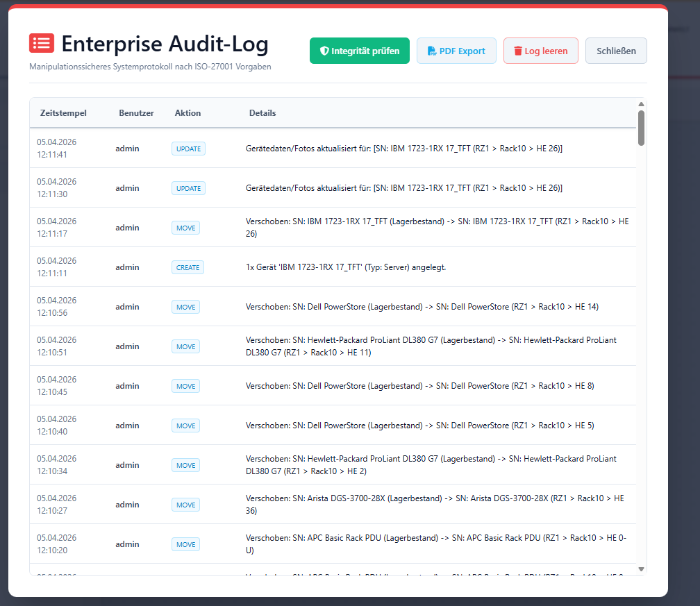This screenshot has height=606, width=700.
Task: Click the IBM 1723-1RX Verschoben detail text
Action: coord(437,228)
